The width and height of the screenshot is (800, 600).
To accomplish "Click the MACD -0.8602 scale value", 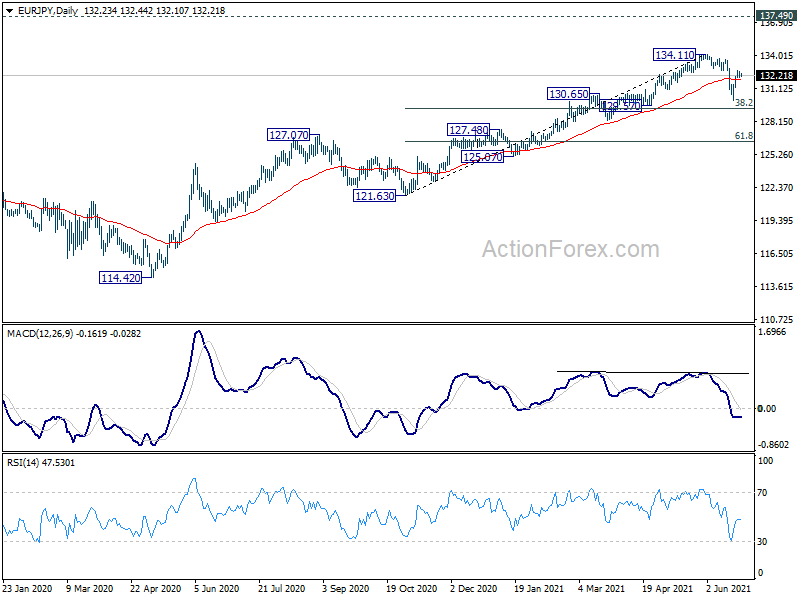I will [x=773, y=445].
